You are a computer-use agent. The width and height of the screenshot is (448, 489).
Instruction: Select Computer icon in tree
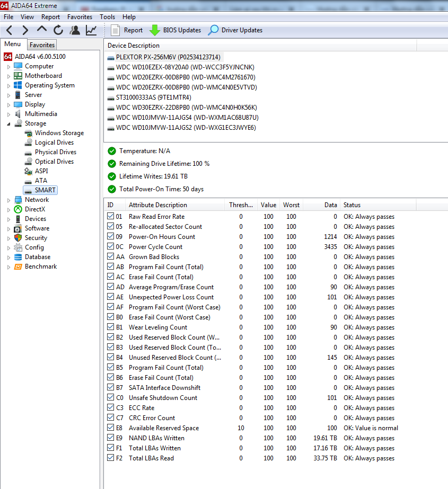tap(18, 66)
